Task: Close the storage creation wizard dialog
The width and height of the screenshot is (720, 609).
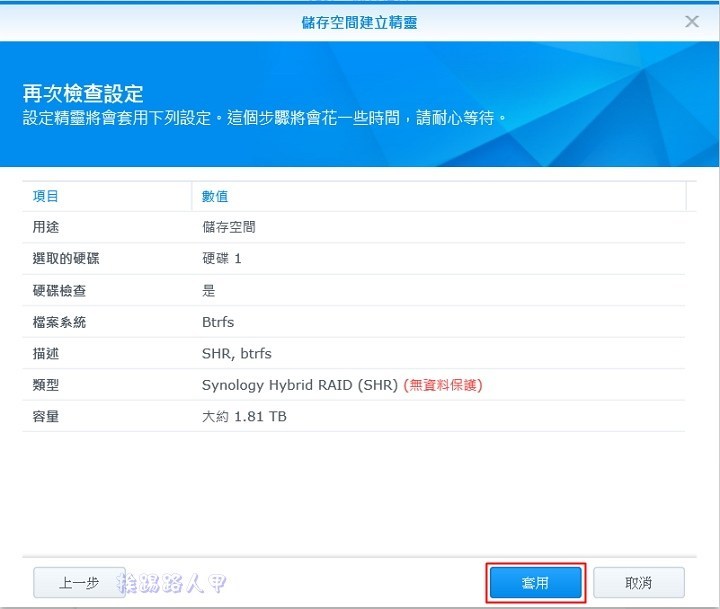Action: [x=691, y=21]
